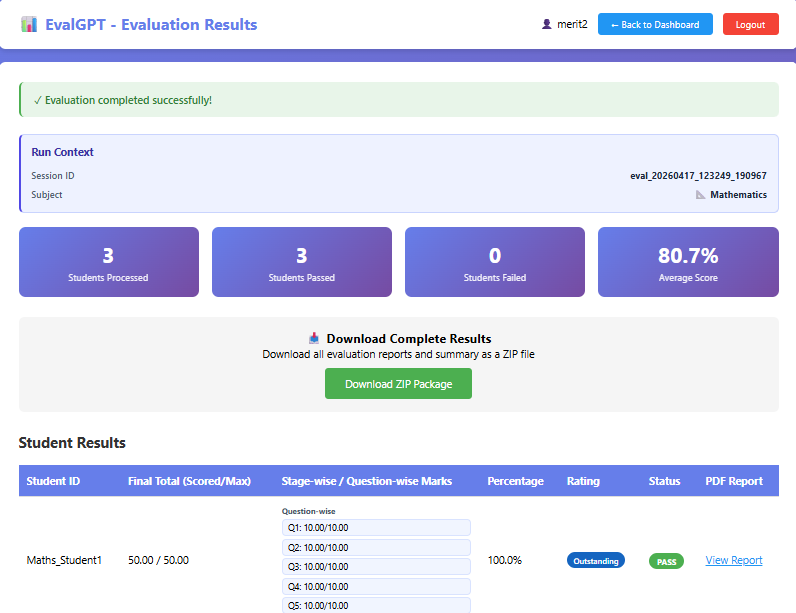Go back using the Back to Dashboard button

pyautogui.click(x=655, y=24)
